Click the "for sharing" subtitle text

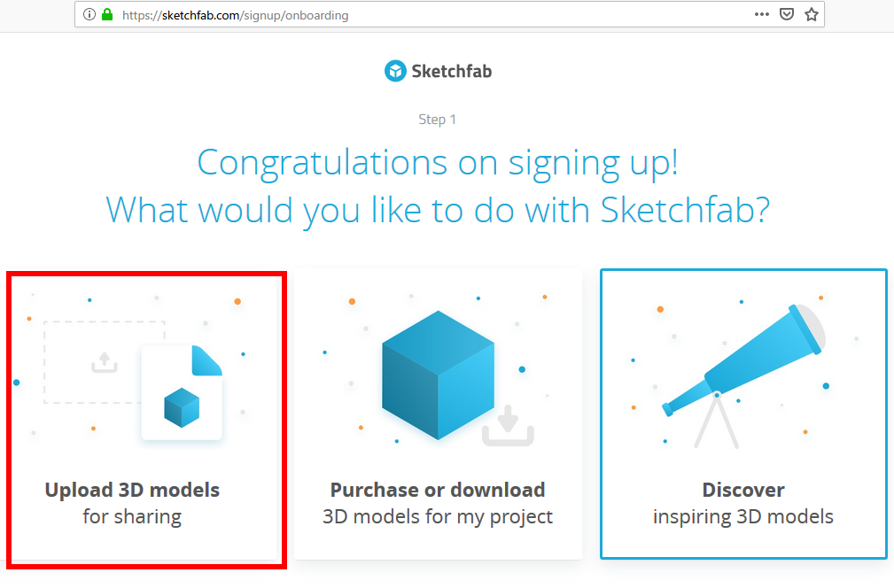click(132, 517)
